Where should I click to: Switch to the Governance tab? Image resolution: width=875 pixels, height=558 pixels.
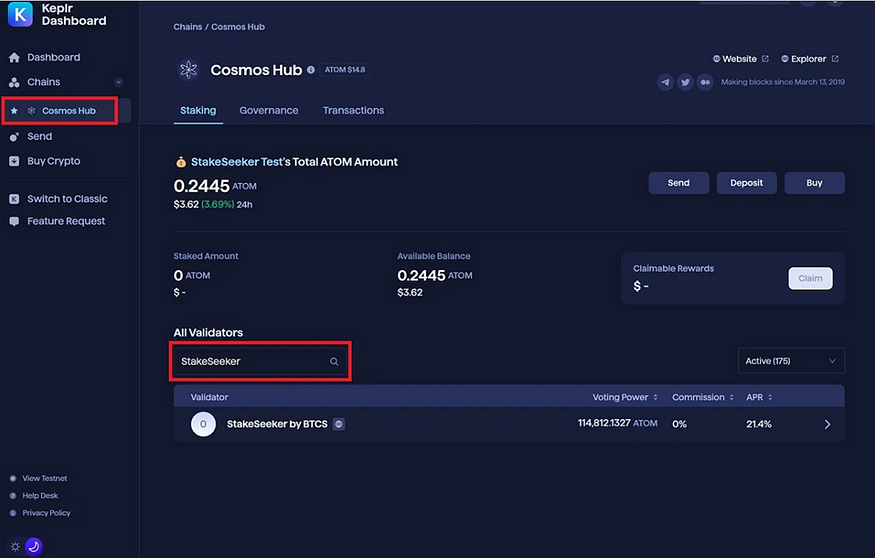[269, 110]
